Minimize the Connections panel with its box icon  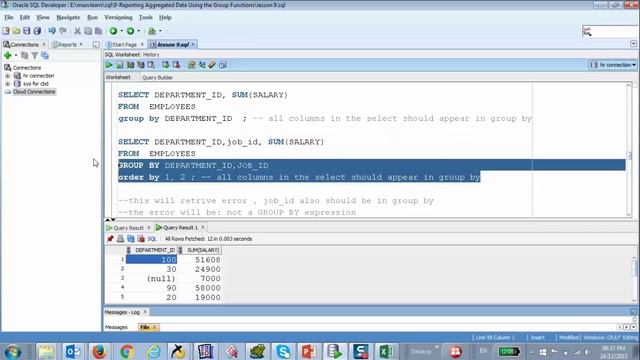(x=96, y=45)
